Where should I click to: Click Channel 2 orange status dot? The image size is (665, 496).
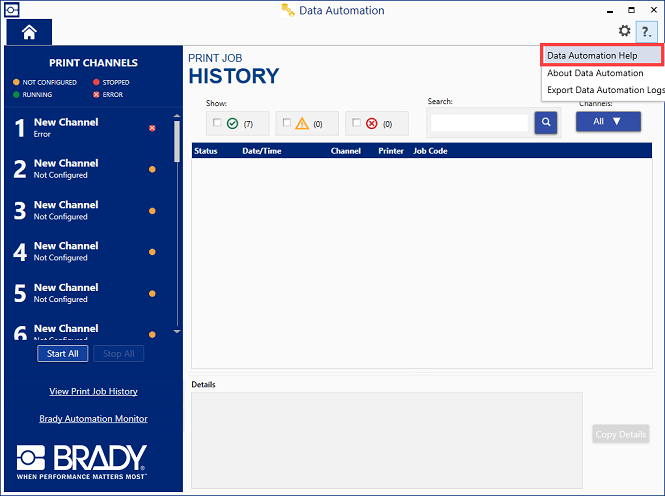coord(152,169)
